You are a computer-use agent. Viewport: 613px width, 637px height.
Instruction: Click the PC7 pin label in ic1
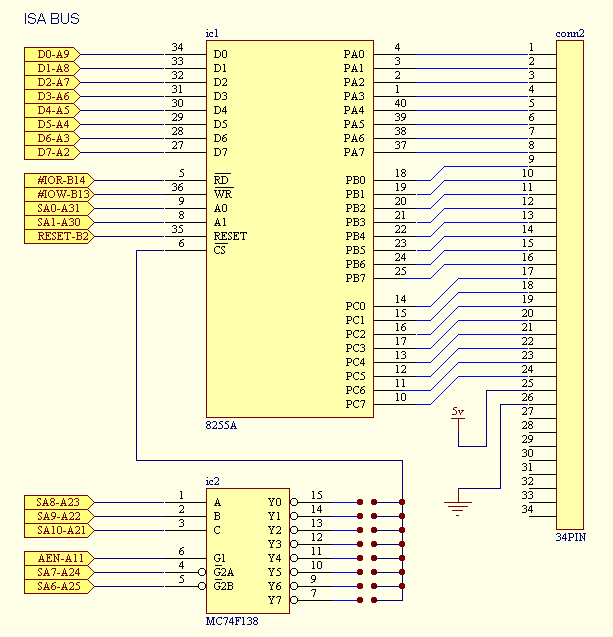(x=355, y=404)
